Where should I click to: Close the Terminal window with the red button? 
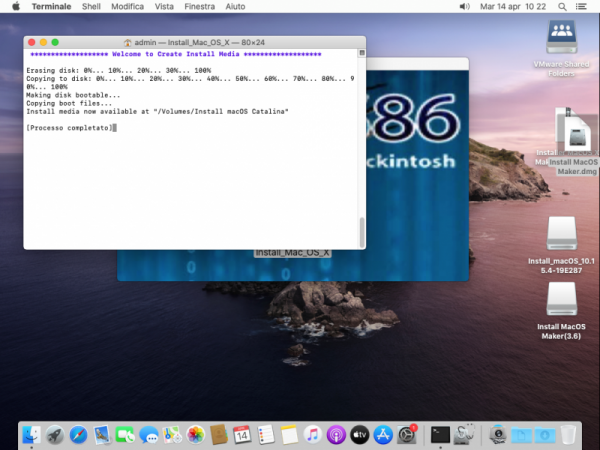click(x=32, y=42)
